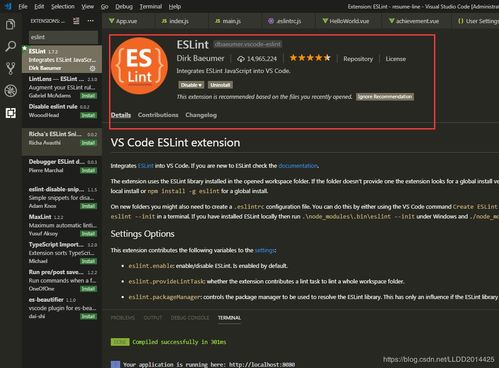Image resolution: width=499 pixels, height=368 pixels.
Task: Open the Search view in activity bar
Action: tap(10, 46)
